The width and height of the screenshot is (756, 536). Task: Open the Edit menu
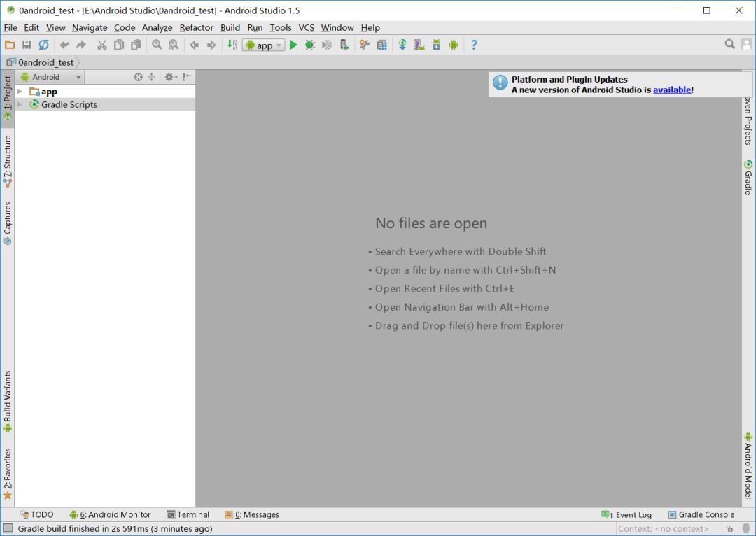[x=31, y=27]
